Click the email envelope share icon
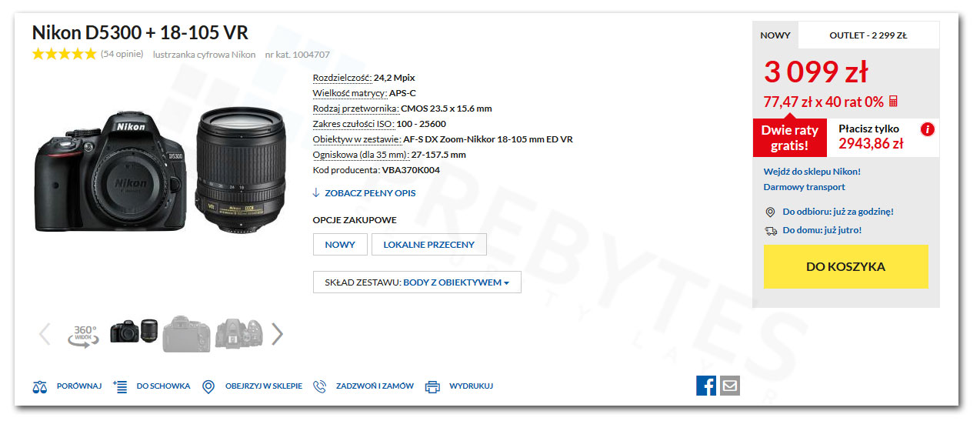The image size is (980, 421). (730, 386)
